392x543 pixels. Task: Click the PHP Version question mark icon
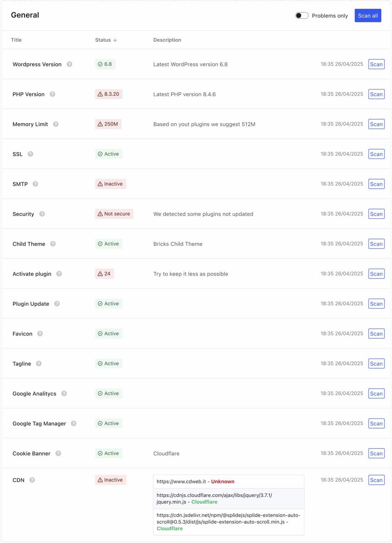[x=53, y=94]
